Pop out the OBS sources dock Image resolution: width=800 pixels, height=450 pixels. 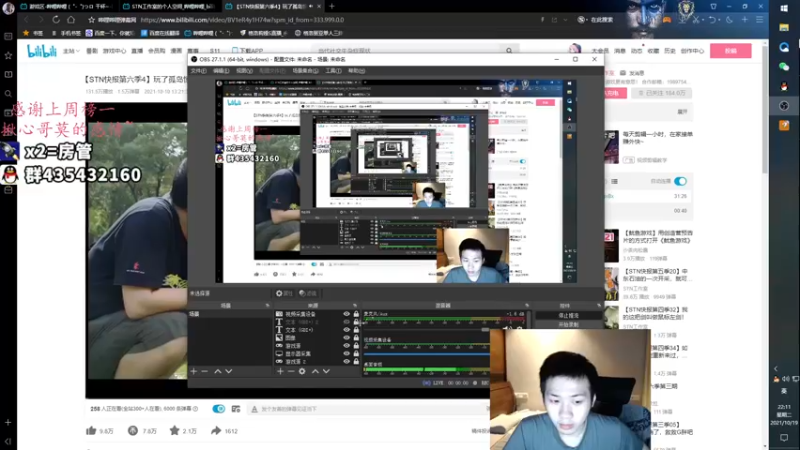click(355, 306)
